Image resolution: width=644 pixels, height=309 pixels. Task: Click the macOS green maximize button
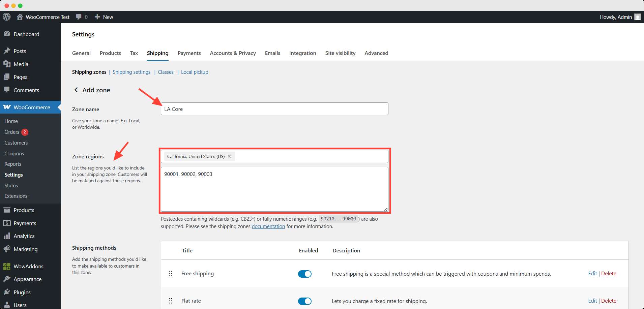point(20,5)
